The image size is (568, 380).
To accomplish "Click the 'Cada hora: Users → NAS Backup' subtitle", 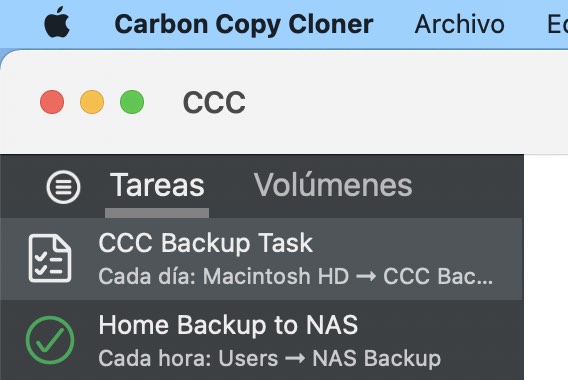I will tap(270, 358).
